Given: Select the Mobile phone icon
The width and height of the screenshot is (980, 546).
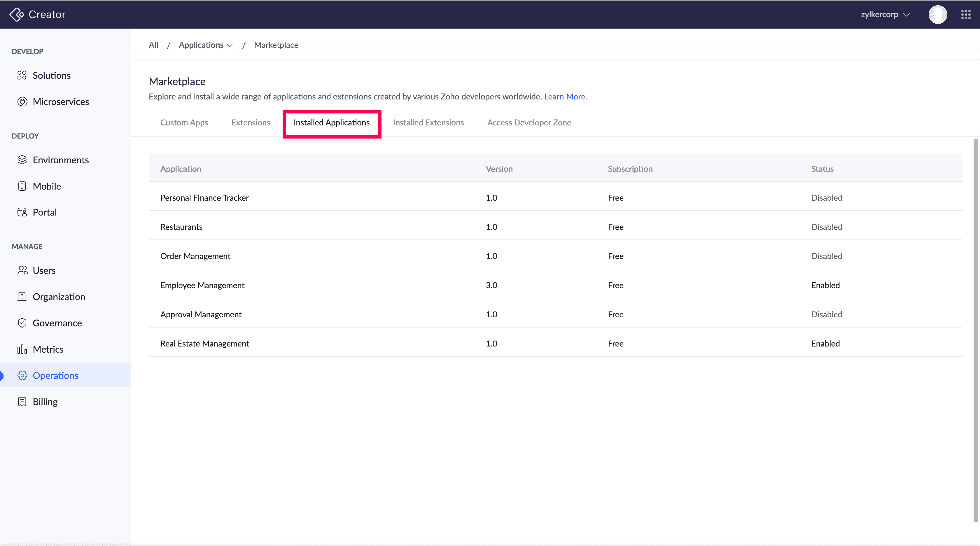Looking at the screenshot, I should pyautogui.click(x=22, y=186).
